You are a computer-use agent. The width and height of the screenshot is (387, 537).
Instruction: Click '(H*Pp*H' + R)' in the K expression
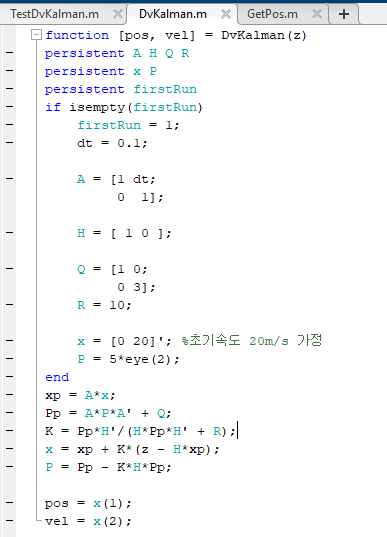click(177, 432)
